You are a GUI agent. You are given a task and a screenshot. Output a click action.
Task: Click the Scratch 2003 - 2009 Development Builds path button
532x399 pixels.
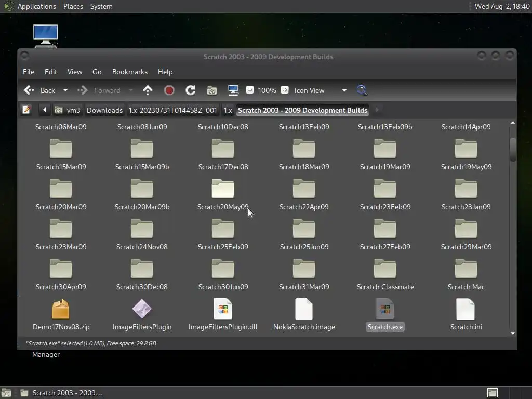click(302, 110)
